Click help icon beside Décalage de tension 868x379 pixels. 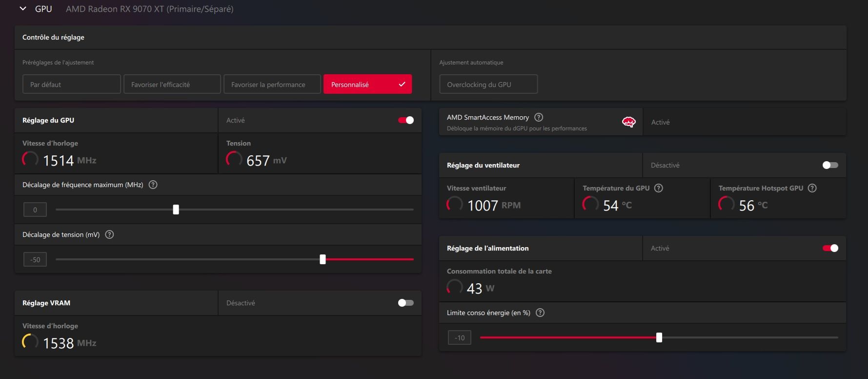tap(109, 234)
